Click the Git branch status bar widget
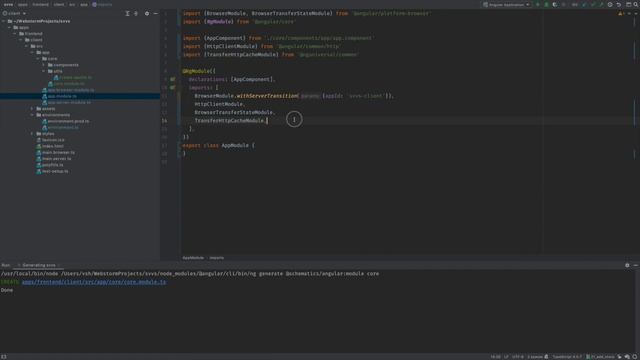640x360 pixels. click(x=600, y=357)
